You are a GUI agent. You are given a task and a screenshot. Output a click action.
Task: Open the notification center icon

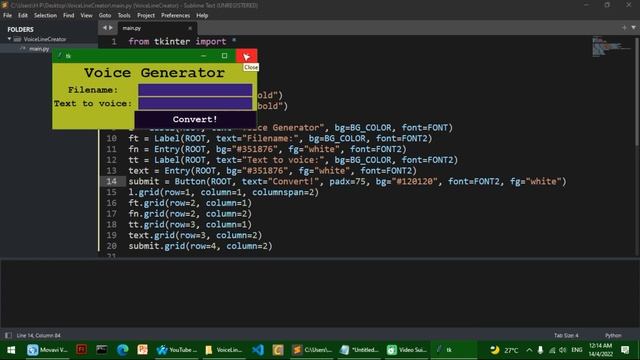click(625, 350)
